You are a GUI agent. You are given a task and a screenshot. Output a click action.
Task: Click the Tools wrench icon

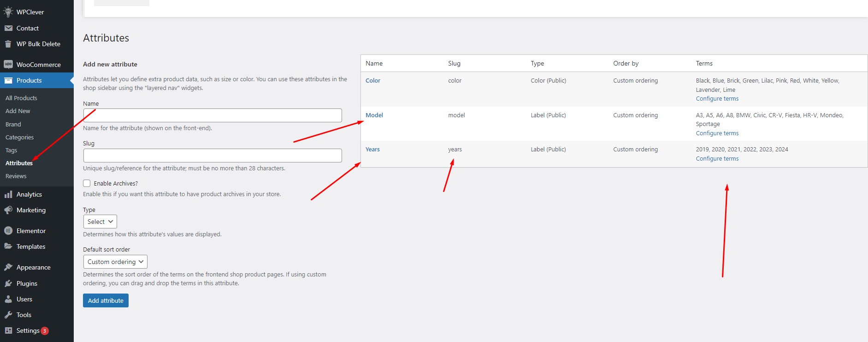click(x=8, y=315)
